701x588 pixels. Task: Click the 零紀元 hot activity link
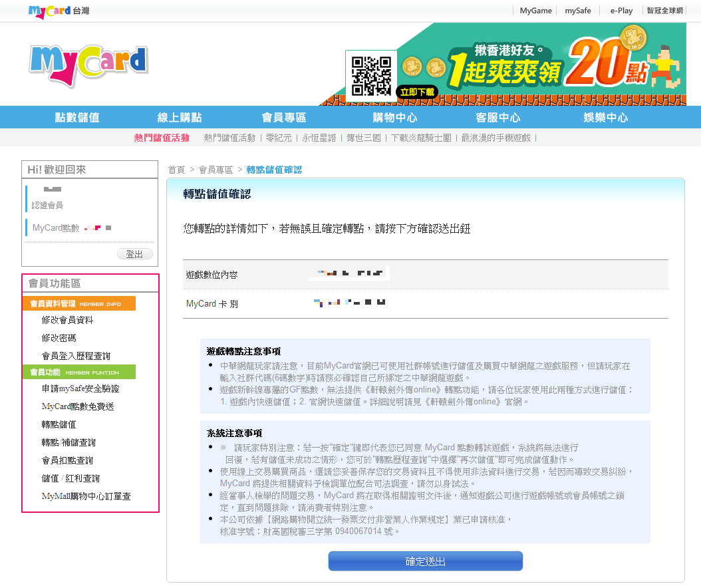(x=279, y=138)
